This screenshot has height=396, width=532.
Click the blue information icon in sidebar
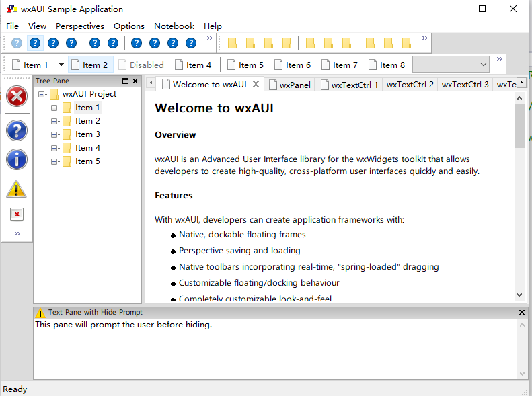17,159
